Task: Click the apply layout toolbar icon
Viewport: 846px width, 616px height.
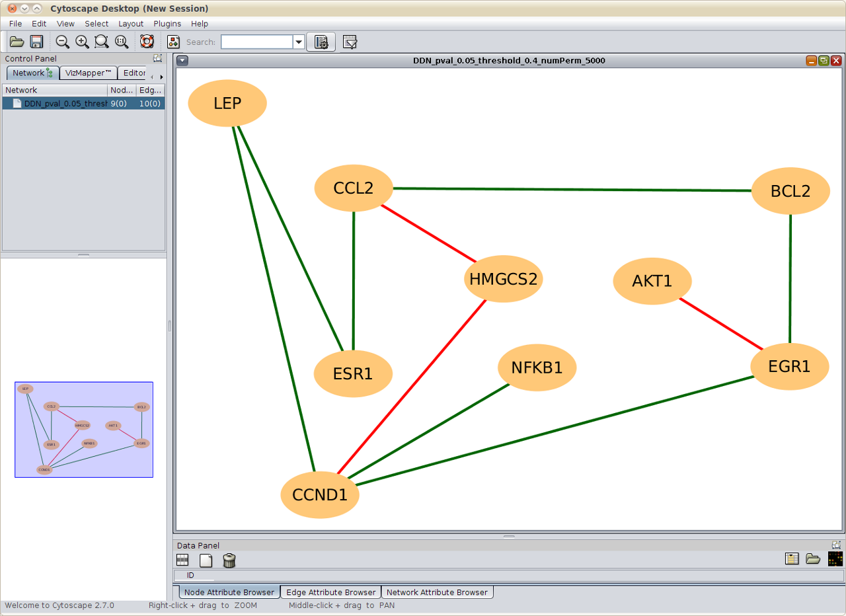Action: (x=173, y=42)
